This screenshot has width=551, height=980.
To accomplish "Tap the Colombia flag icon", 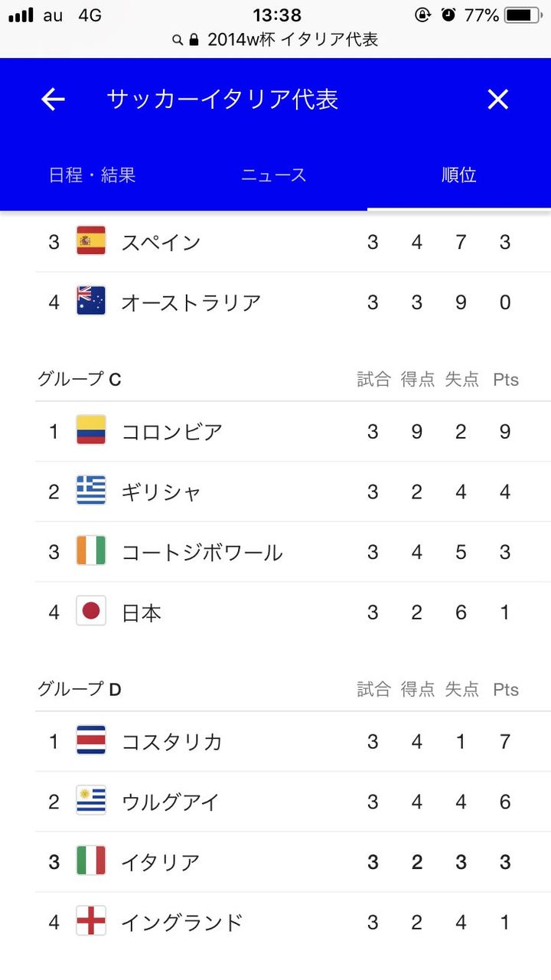I will (x=91, y=431).
